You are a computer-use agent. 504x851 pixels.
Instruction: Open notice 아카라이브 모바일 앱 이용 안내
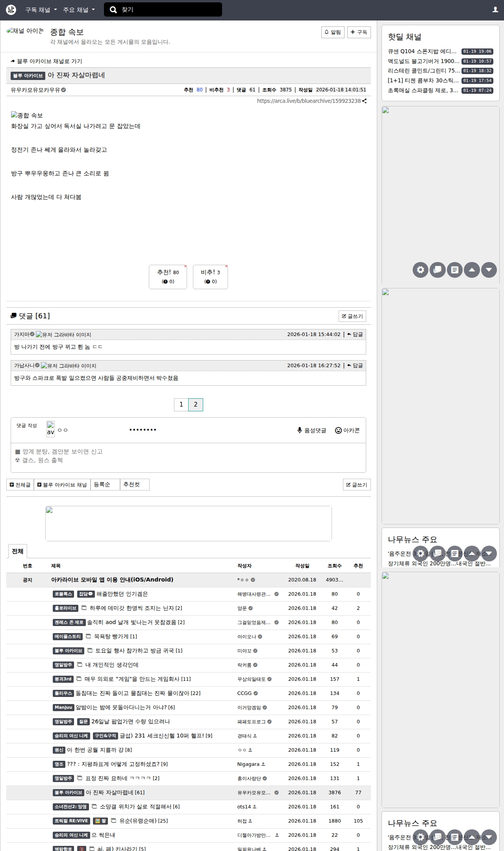112,580
